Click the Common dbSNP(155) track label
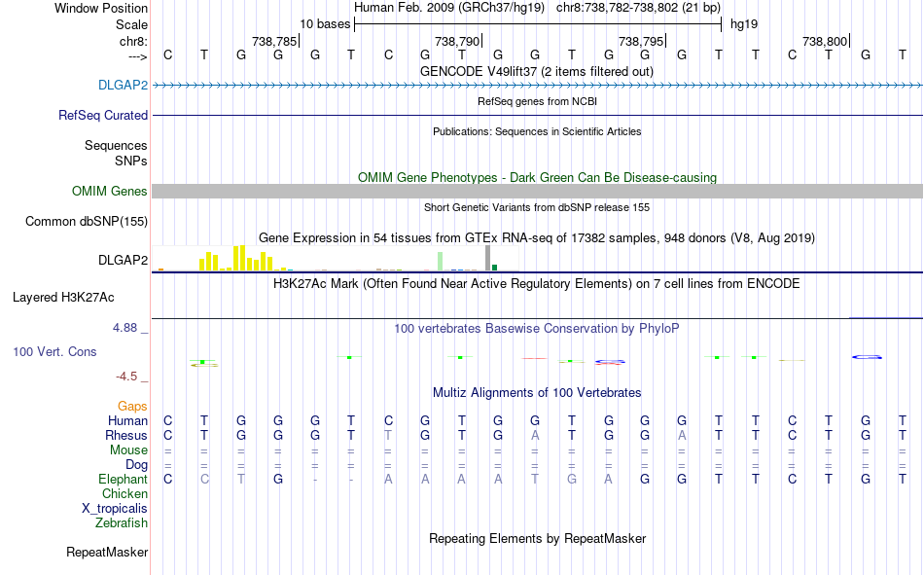This screenshot has height=575, width=924. (86, 221)
